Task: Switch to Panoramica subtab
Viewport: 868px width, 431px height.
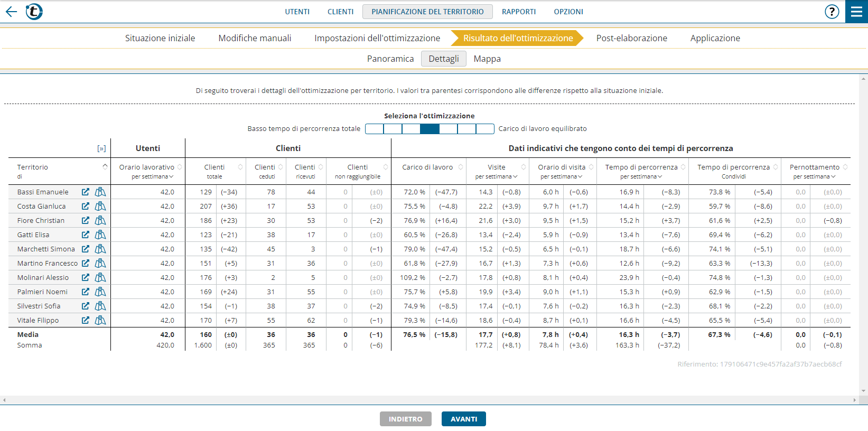Action: tap(390, 59)
